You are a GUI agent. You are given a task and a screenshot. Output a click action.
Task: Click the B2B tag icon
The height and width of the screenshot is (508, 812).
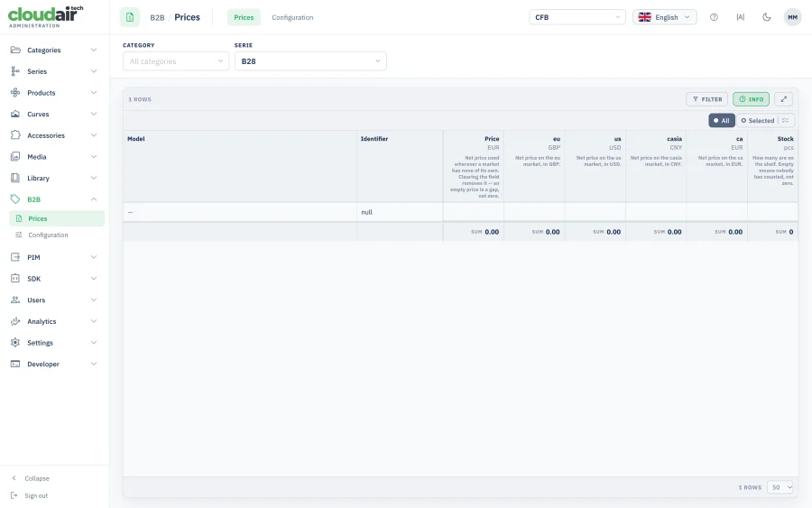click(x=15, y=199)
